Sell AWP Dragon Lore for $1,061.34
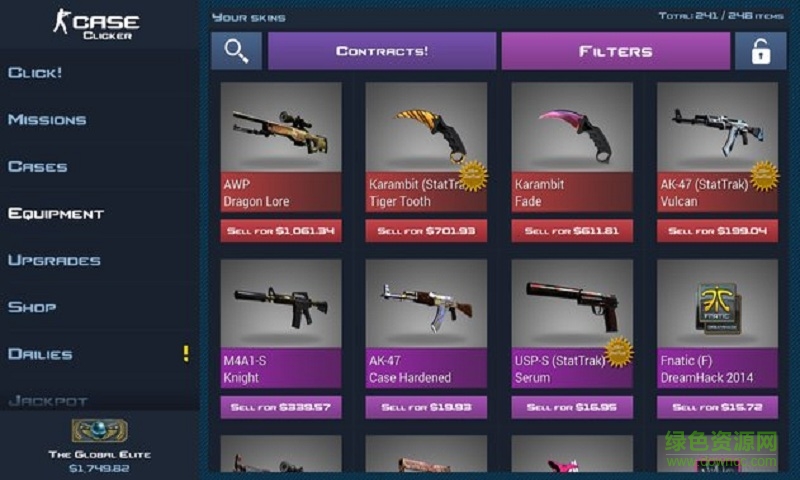Viewport: 800px width, 480px height. [281, 231]
